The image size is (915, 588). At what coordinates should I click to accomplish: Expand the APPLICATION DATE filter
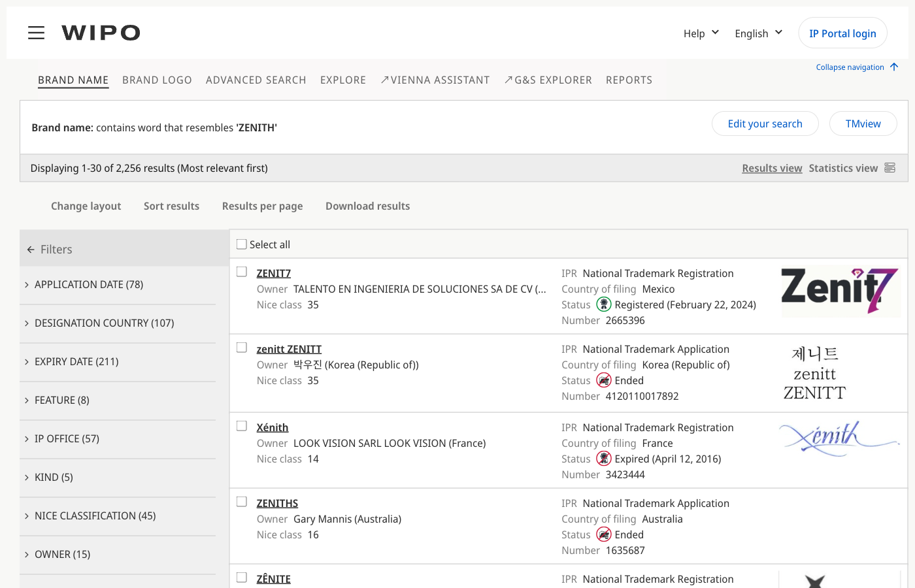(118, 285)
